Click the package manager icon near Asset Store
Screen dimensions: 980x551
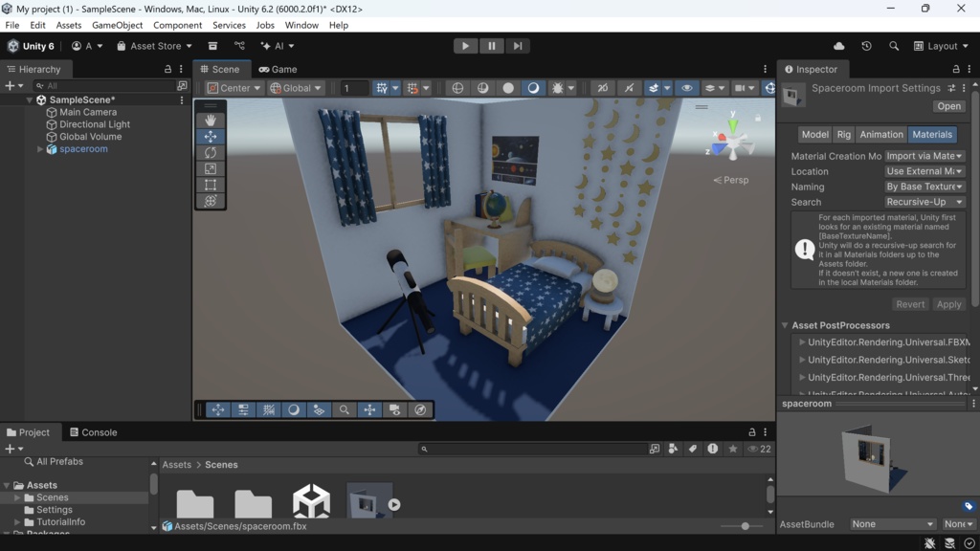[x=212, y=46]
